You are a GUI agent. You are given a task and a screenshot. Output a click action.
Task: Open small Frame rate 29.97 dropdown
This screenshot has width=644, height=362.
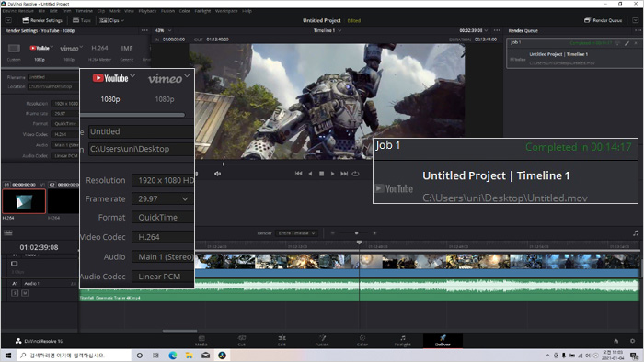[65, 114]
